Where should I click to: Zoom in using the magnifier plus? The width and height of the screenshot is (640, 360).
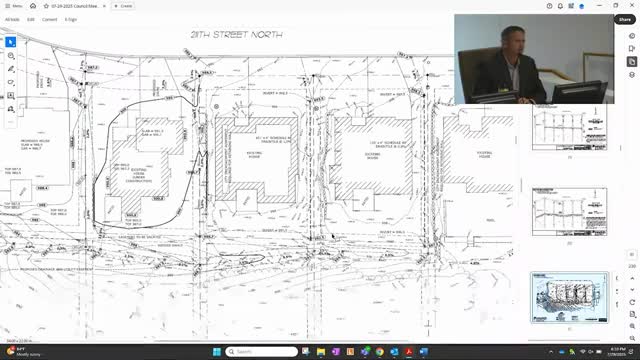click(632, 326)
